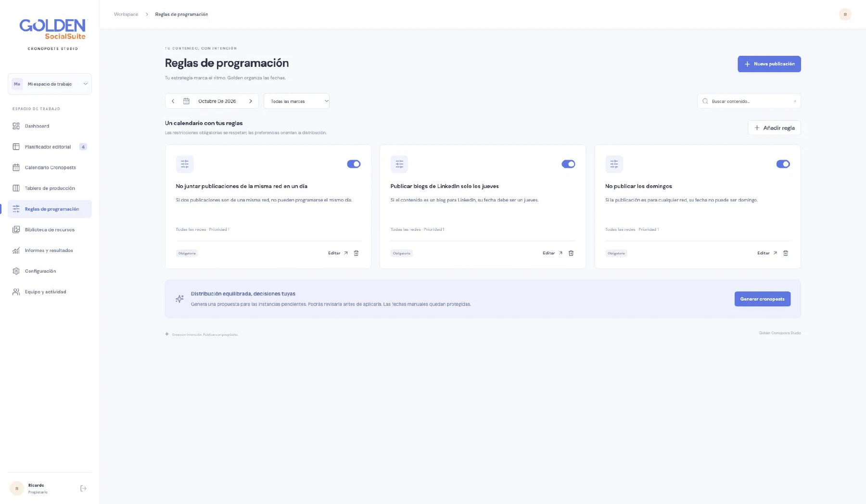Edit the 'No juntar publicaciones' rule
The image size is (866, 504).
338,253
